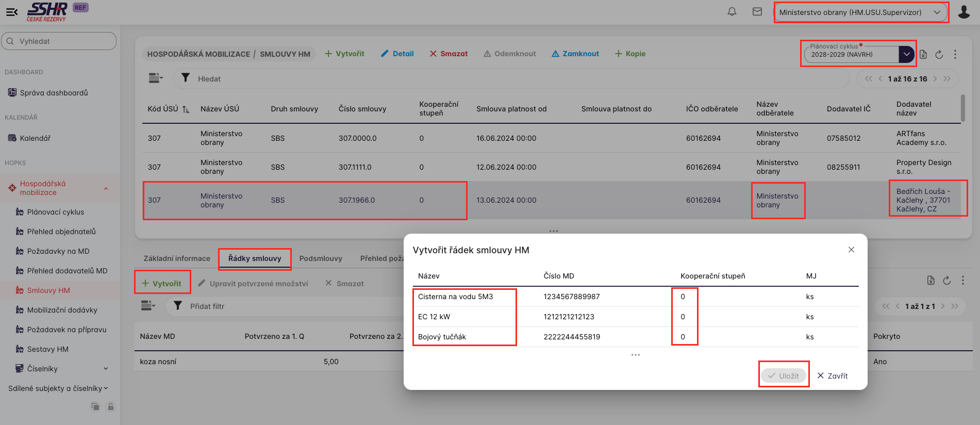Screen dimensions: 980x425
Task: Click the Vyhledat search field
Action: click(x=59, y=41)
